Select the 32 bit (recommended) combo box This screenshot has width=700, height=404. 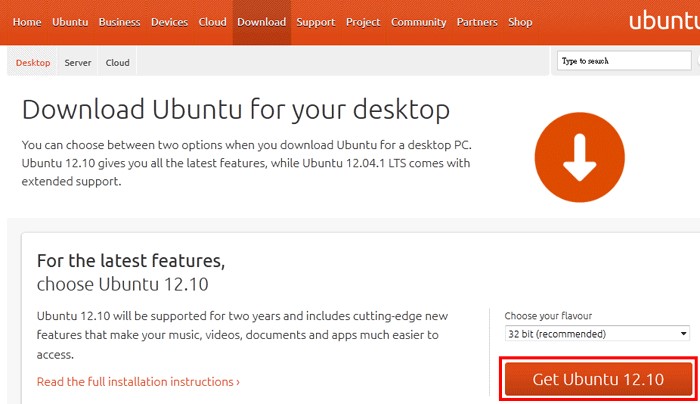[597, 333]
